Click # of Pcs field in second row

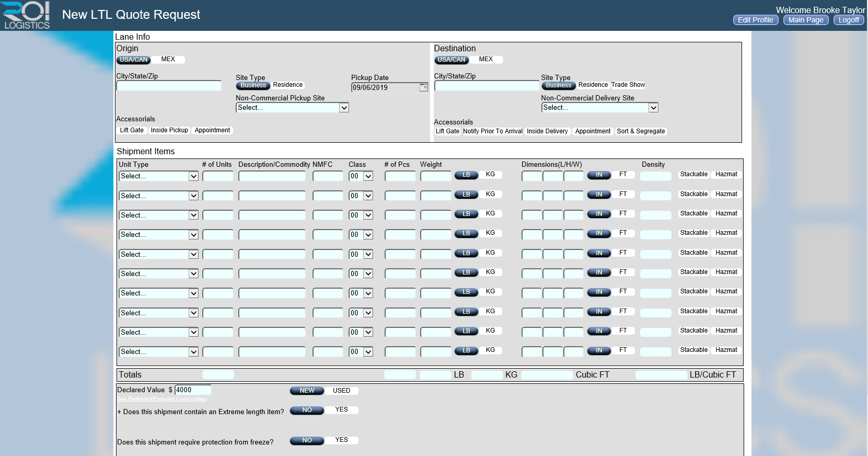(400, 196)
